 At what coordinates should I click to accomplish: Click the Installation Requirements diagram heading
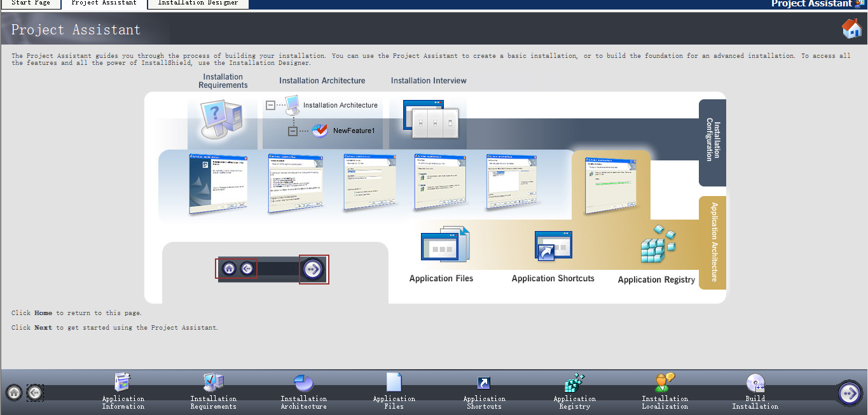point(223,81)
